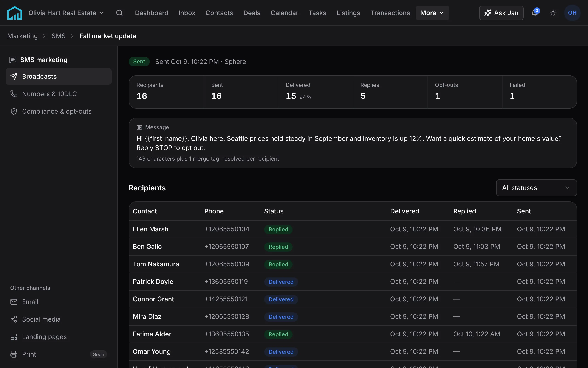Go to Listings page

(x=348, y=13)
